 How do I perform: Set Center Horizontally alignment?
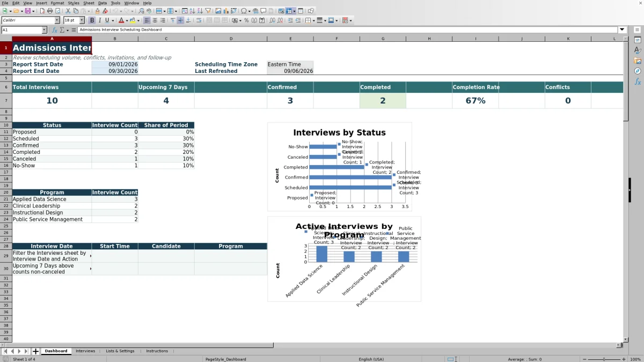tap(155, 20)
